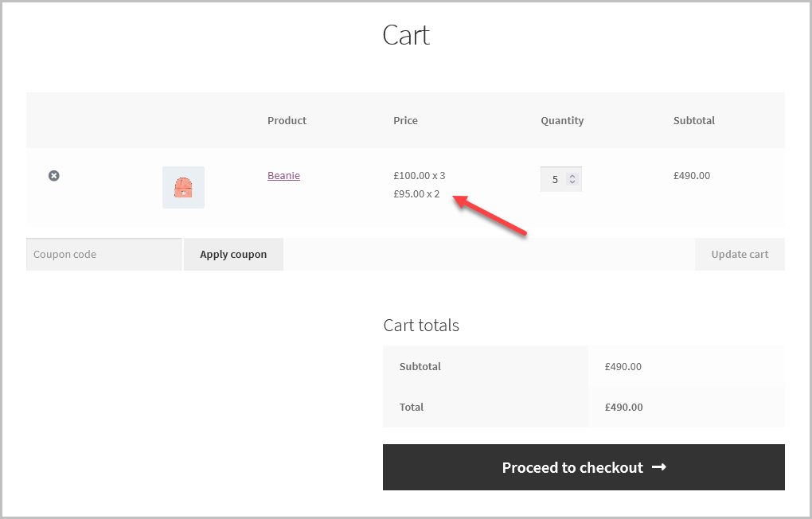This screenshot has height=519, width=812.
Task: Click the Subtotal column header
Action: click(693, 120)
